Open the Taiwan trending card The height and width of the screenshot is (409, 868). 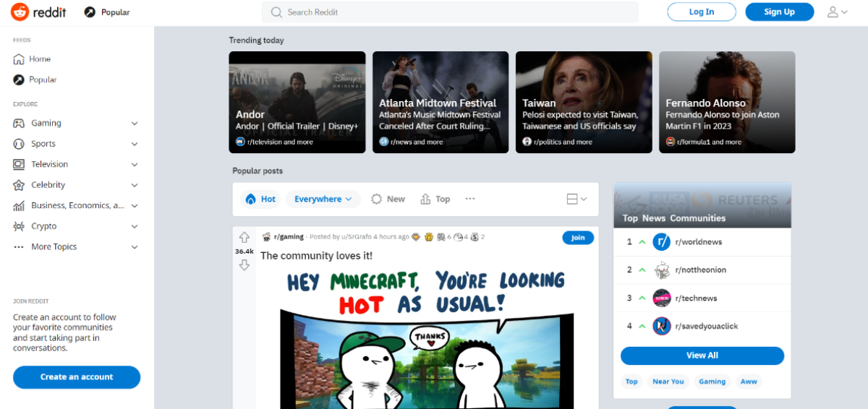(x=584, y=102)
